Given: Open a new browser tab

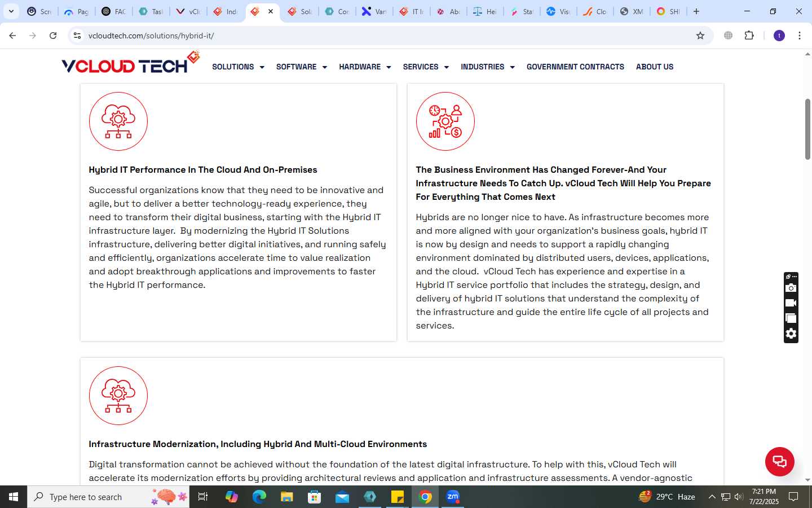Looking at the screenshot, I should 696,11.
